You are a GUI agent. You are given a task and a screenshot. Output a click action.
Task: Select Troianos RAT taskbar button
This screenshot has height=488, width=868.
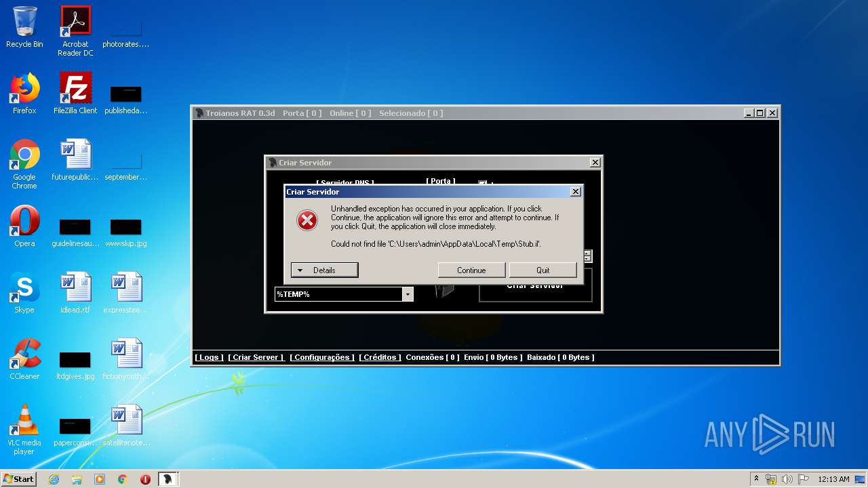pyautogui.click(x=168, y=479)
